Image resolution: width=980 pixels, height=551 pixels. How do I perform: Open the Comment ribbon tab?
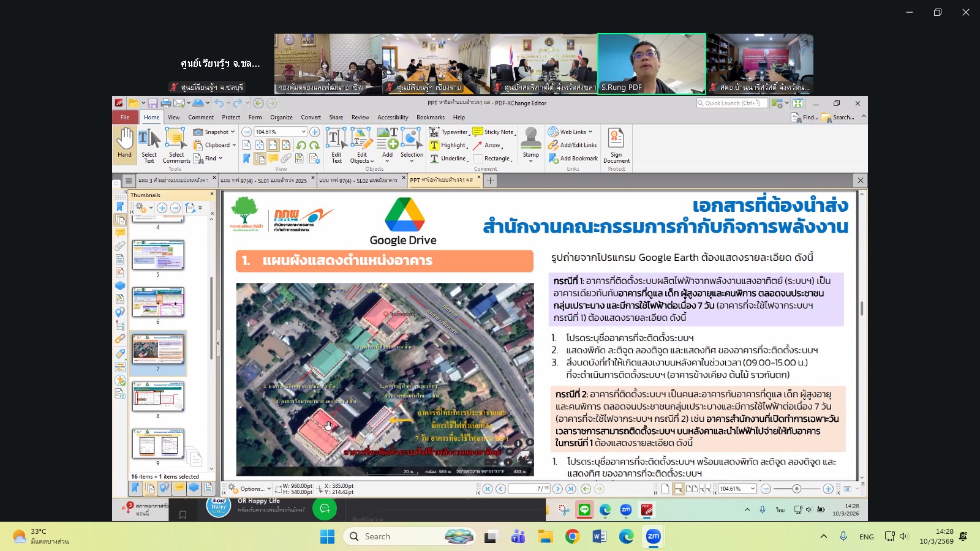[201, 118]
